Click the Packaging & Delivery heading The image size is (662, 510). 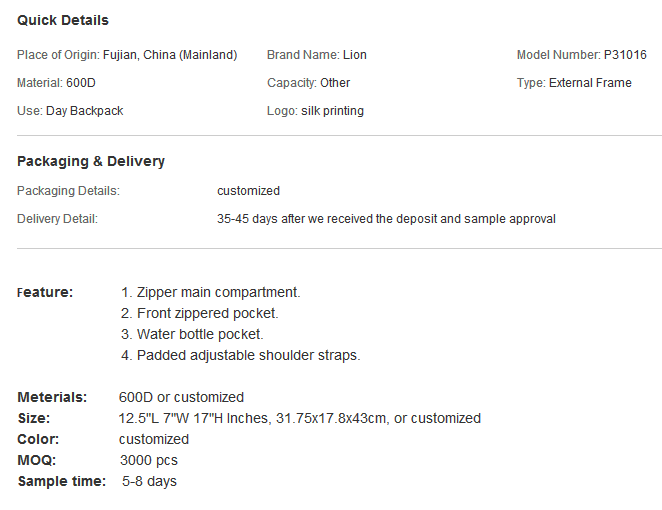click(91, 161)
